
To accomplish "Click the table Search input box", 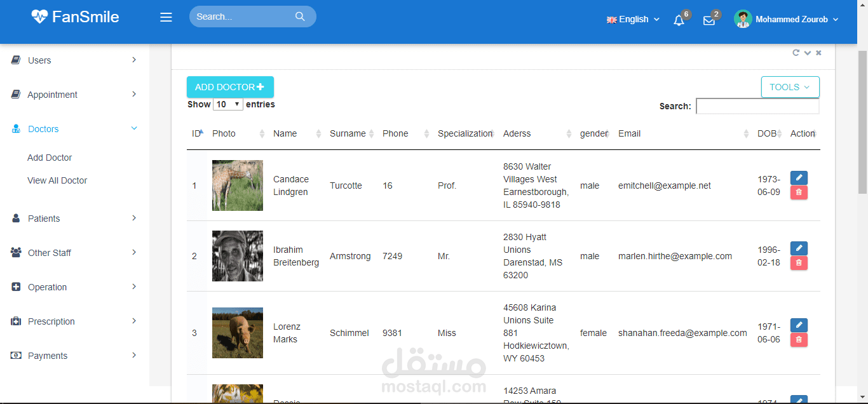I will [757, 106].
